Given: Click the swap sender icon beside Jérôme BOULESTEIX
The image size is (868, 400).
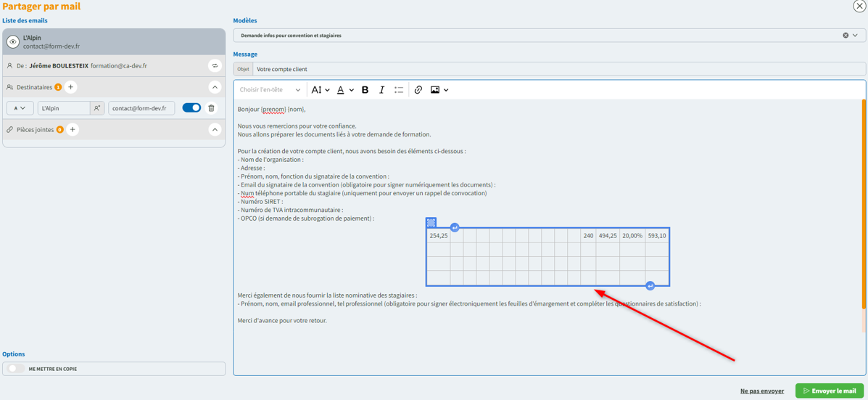Looking at the screenshot, I should 214,66.
